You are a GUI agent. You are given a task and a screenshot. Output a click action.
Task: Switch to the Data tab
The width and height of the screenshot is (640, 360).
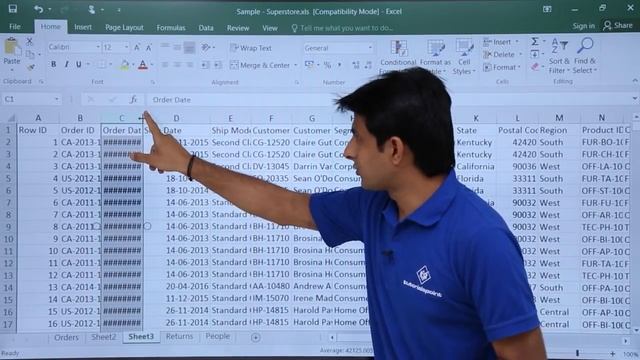(x=206, y=28)
